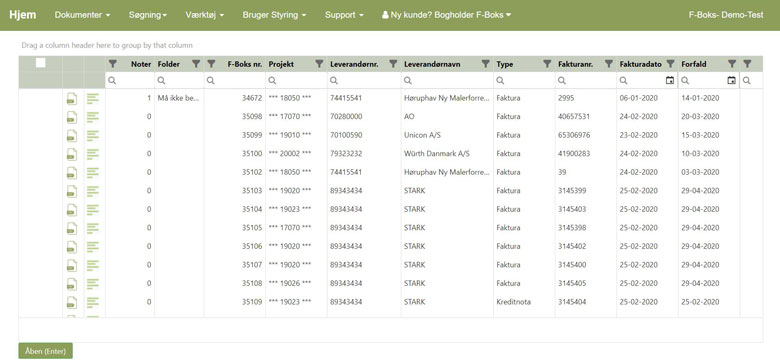Open the notes lines icon for F-Boks 35098
780x360 pixels.
coord(93,117)
